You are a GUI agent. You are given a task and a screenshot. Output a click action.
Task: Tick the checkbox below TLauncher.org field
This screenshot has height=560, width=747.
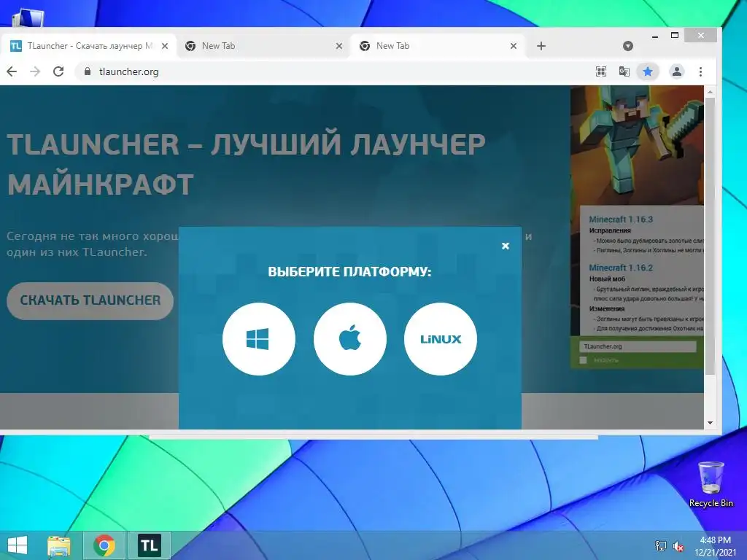tap(583, 360)
